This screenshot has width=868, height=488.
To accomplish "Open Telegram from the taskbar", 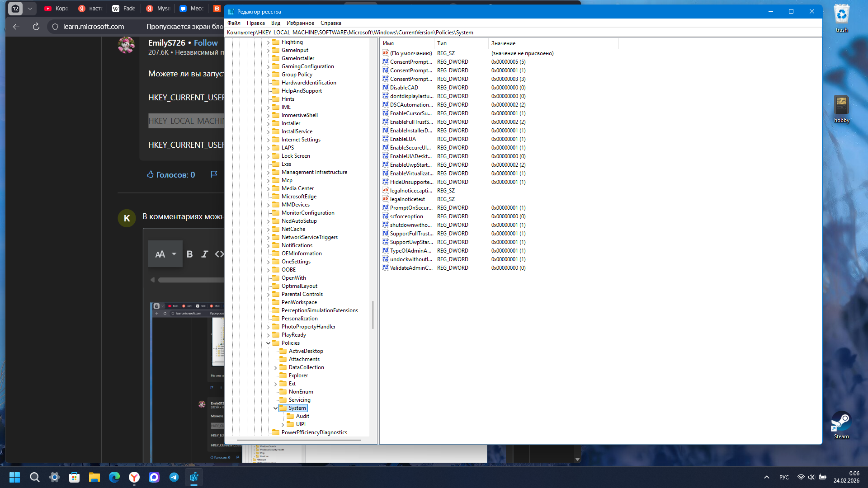I will click(174, 477).
